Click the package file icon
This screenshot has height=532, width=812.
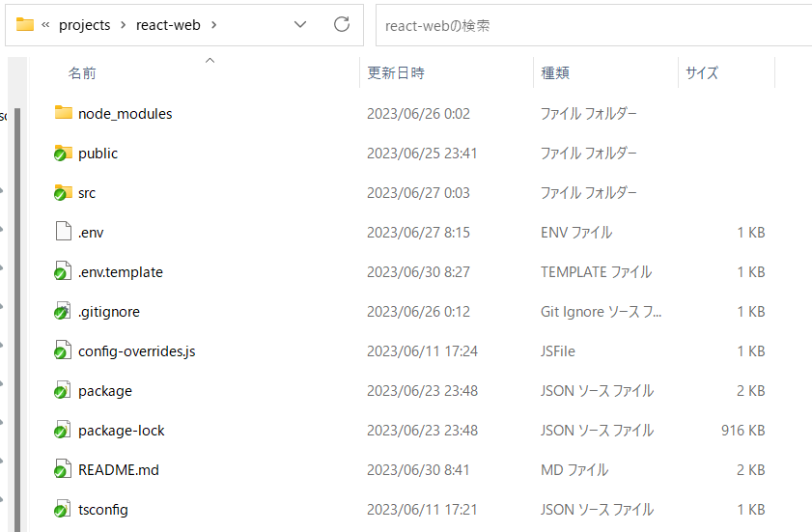63,390
